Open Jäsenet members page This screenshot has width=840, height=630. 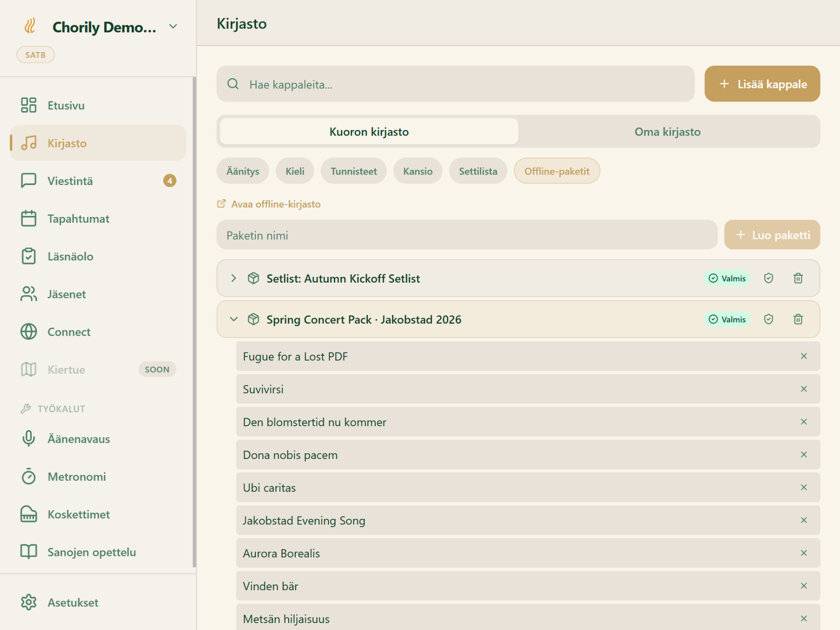pos(98,294)
